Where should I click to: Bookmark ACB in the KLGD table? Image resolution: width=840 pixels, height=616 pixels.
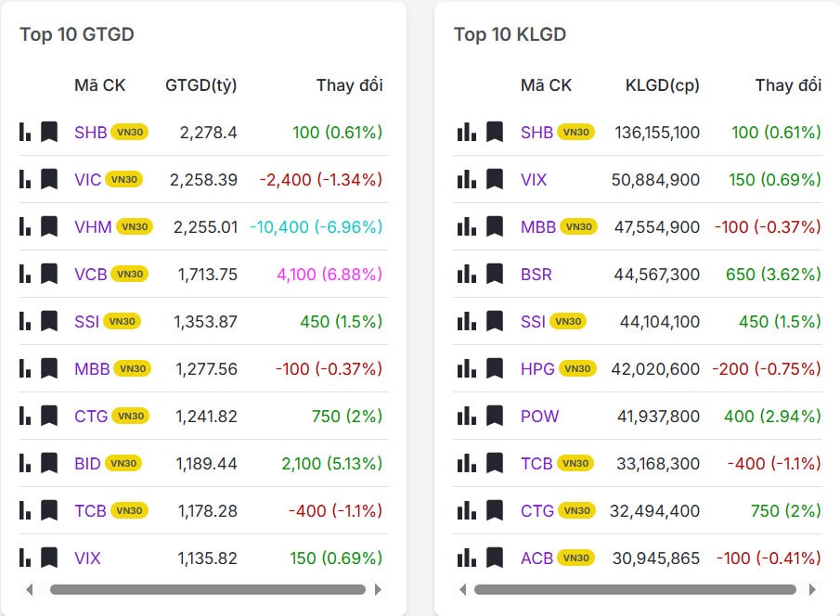[x=495, y=558]
